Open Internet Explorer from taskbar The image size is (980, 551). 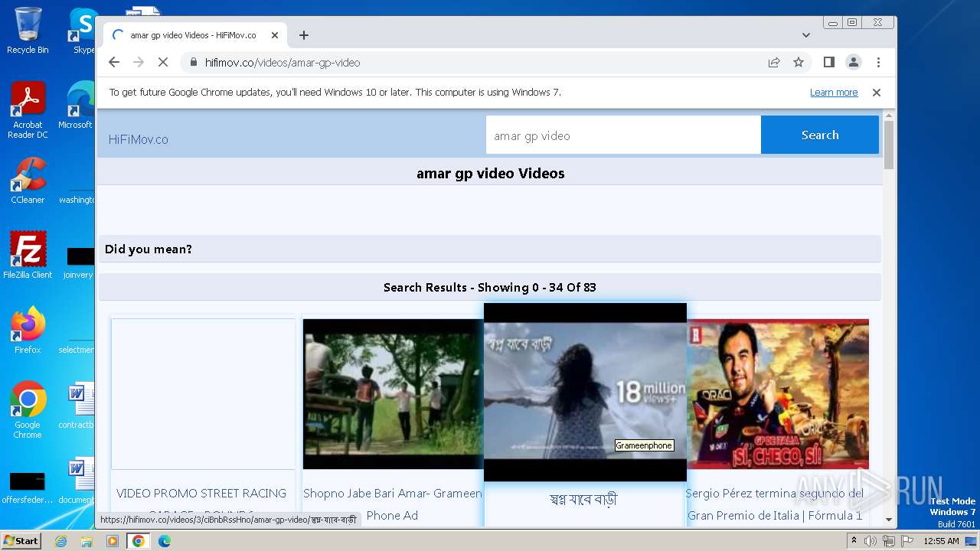(60, 541)
